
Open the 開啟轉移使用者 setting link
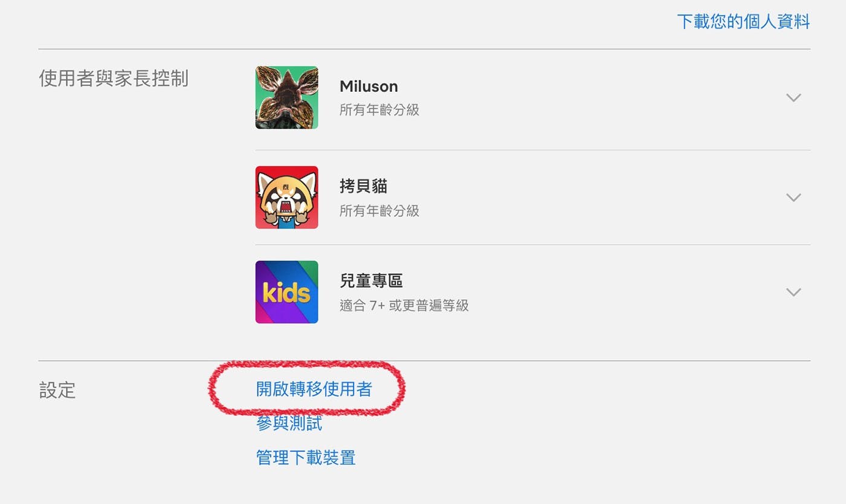click(314, 389)
